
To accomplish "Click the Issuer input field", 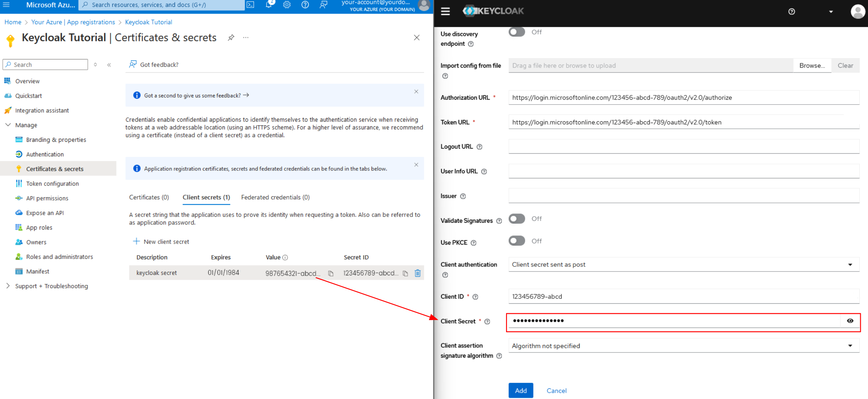I will pyautogui.click(x=684, y=196).
